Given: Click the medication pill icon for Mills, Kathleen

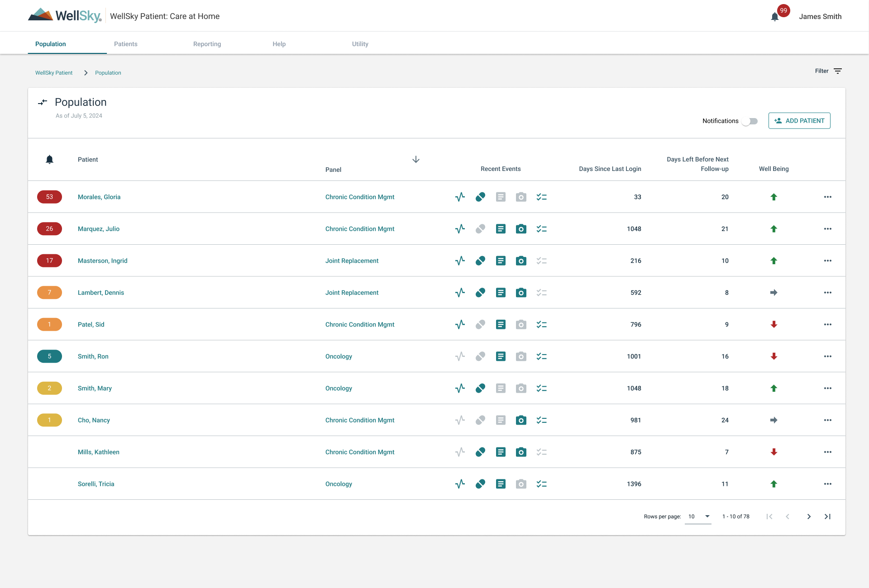Looking at the screenshot, I should click(480, 452).
